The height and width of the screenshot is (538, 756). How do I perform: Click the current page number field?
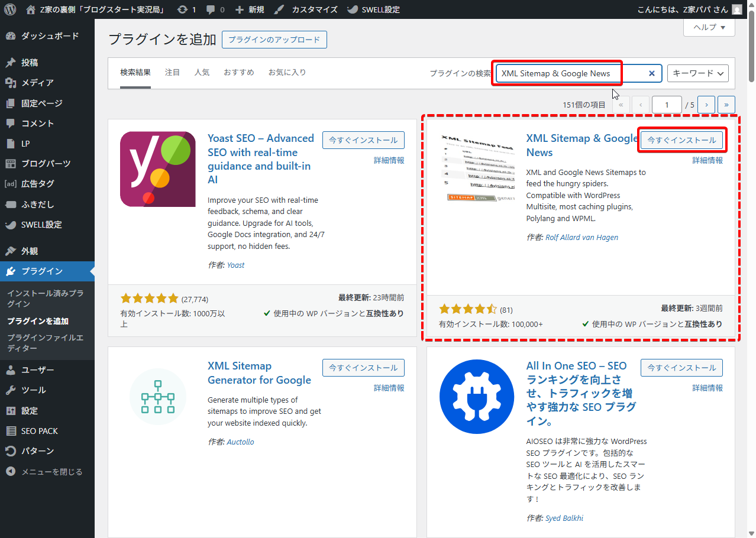[x=667, y=105]
